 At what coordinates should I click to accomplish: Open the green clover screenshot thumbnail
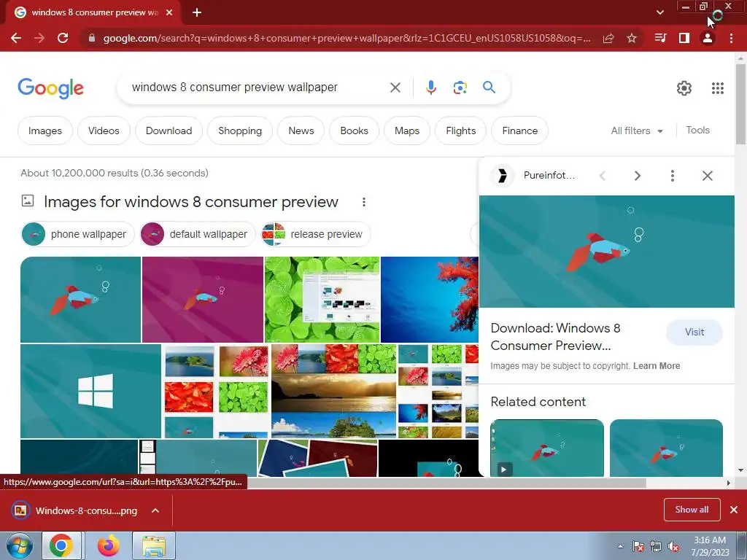pyautogui.click(x=322, y=300)
